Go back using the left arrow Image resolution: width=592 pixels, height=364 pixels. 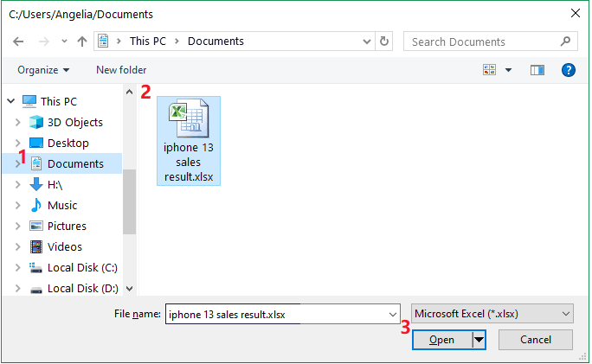[18, 42]
